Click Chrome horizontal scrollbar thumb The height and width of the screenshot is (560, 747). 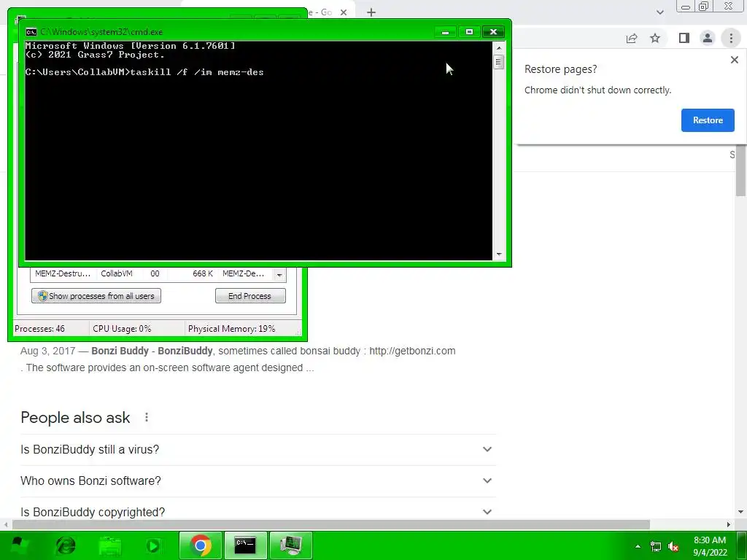[x=331, y=525]
